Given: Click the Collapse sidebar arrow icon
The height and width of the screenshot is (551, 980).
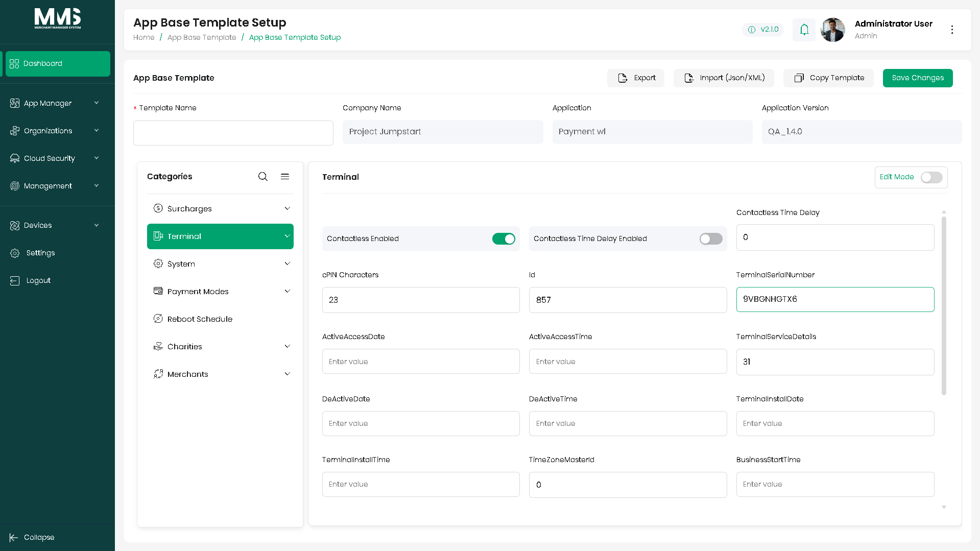Looking at the screenshot, I should 14,537.
